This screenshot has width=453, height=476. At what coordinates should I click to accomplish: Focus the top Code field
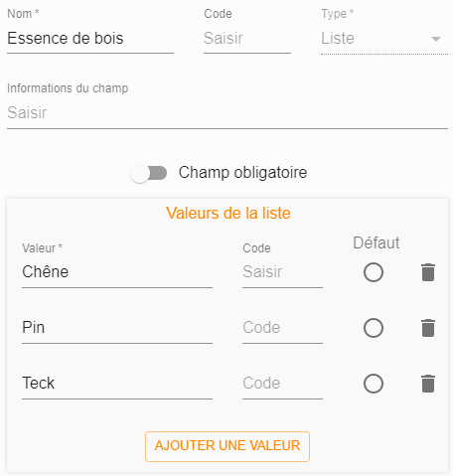click(247, 39)
